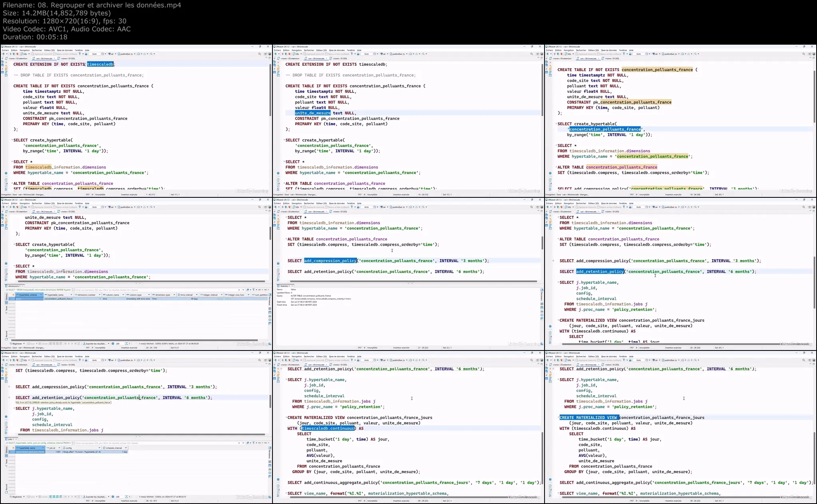This screenshot has width=817, height=504.
Task: Select the dimensions 1 result tab
Action: 14,286
